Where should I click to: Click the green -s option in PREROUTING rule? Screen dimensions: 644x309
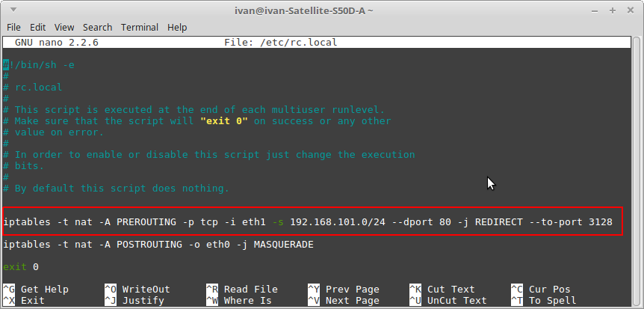coord(278,222)
